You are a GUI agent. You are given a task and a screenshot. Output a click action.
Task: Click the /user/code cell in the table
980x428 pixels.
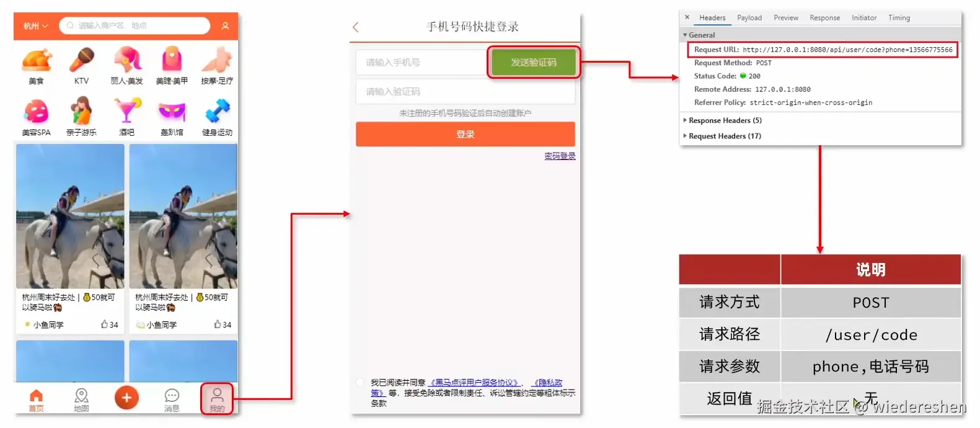pyautogui.click(x=871, y=334)
